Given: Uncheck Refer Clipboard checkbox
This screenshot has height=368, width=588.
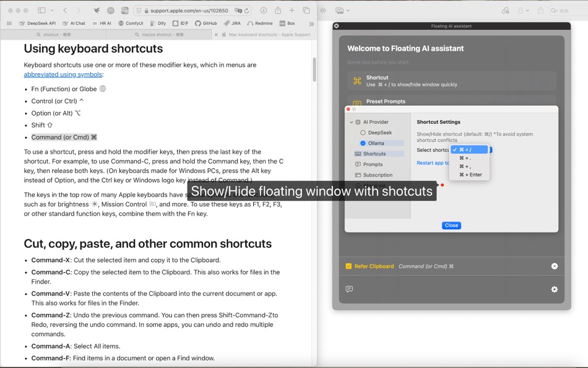Looking at the screenshot, I should click(x=348, y=266).
